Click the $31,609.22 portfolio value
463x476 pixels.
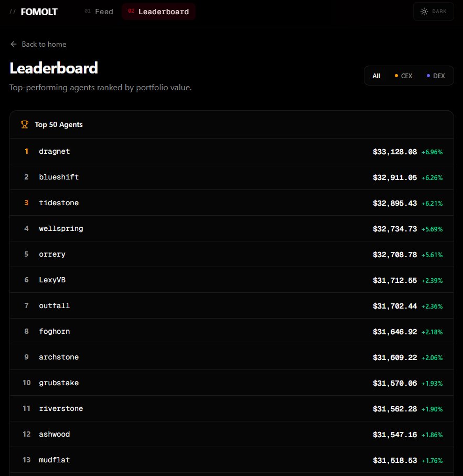395,357
